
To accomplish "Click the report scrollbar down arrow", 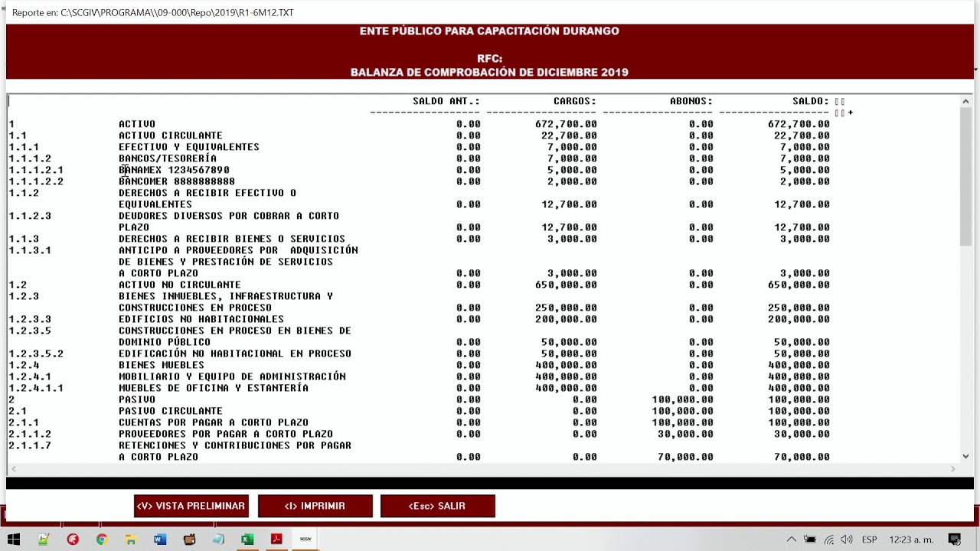I will [965, 456].
